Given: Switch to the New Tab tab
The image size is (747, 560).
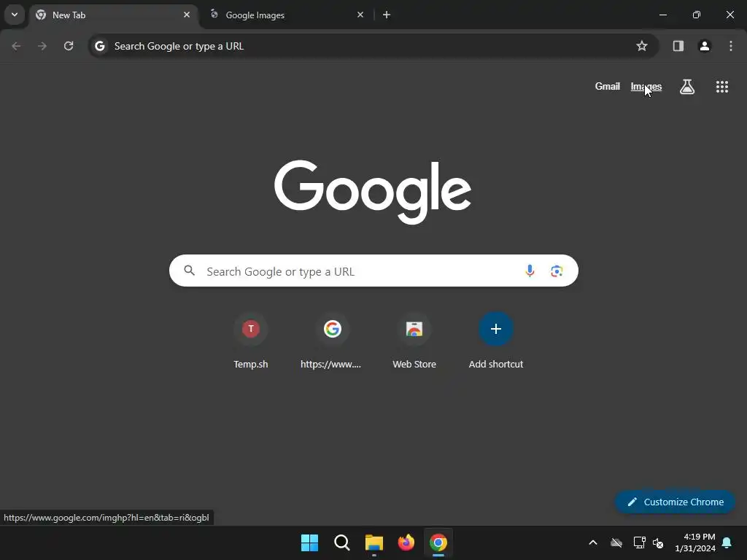Looking at the screenshot, I should click(115, 15).
